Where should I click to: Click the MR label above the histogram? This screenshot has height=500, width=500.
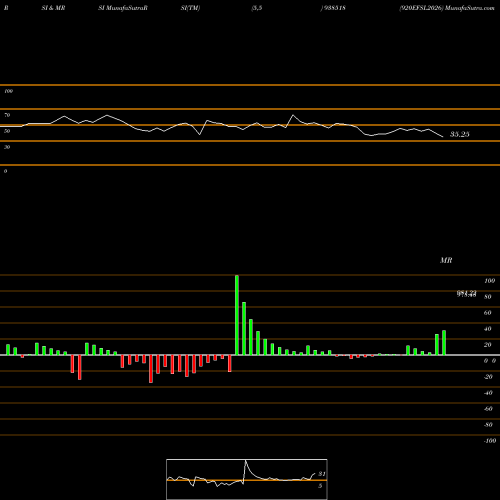pyautogui.click(x=446, y=260)
